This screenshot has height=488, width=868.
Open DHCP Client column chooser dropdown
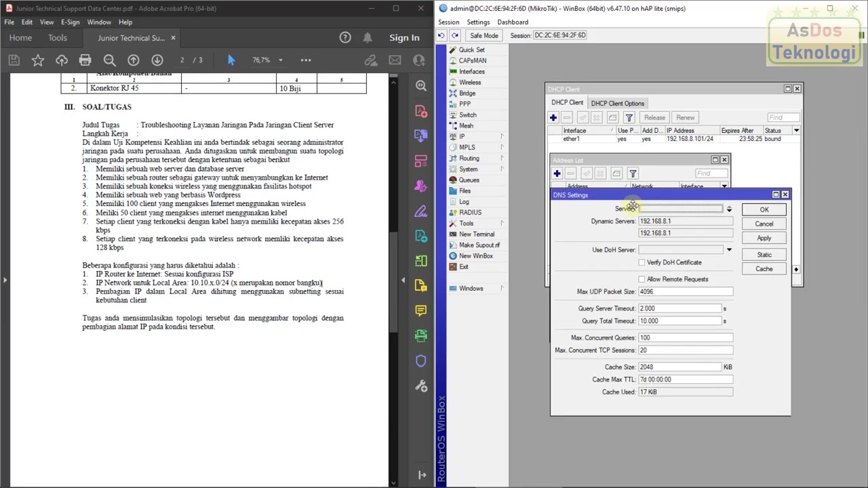click(796, 130)
